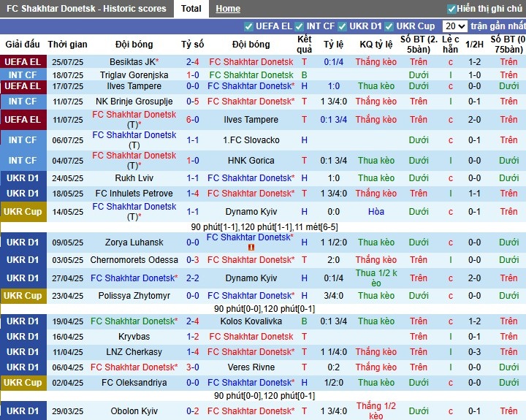Open FC Oleksandriya team link
This screenshot has height=420, width=526.
click(x=134, y=383)
